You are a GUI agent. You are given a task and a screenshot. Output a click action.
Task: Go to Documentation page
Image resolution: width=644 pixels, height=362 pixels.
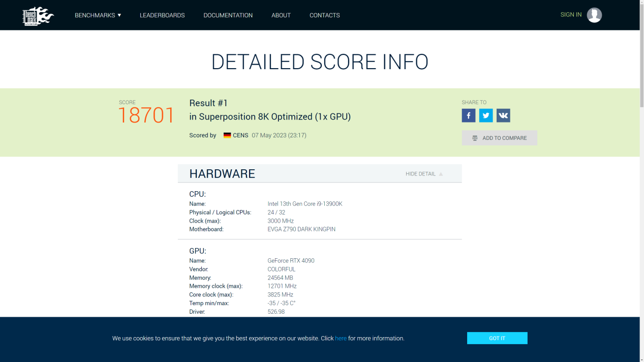click(x=228, y=15)
